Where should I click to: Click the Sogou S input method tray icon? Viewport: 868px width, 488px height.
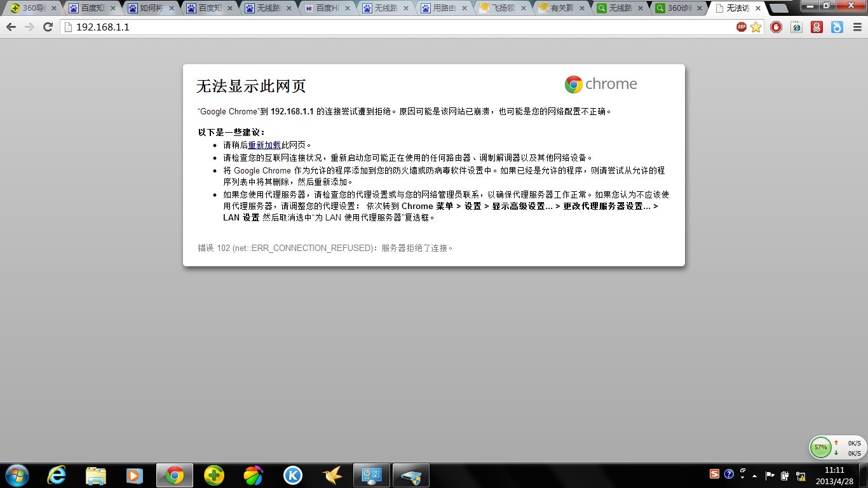(x=715, y=474)
